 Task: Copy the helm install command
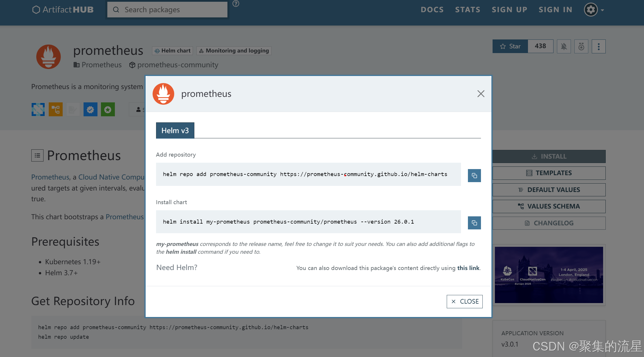click(474, 223)
